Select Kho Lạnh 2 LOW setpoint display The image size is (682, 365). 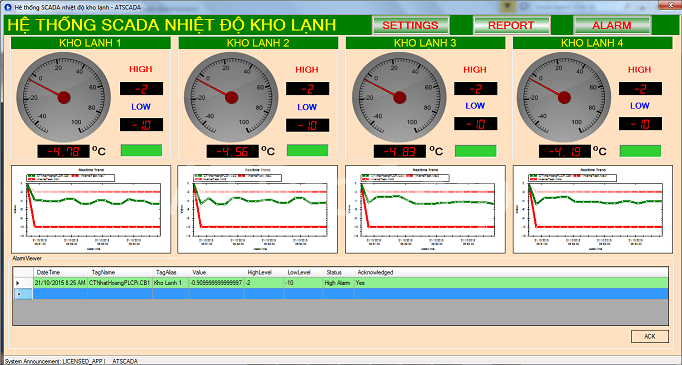coord(308,125)
